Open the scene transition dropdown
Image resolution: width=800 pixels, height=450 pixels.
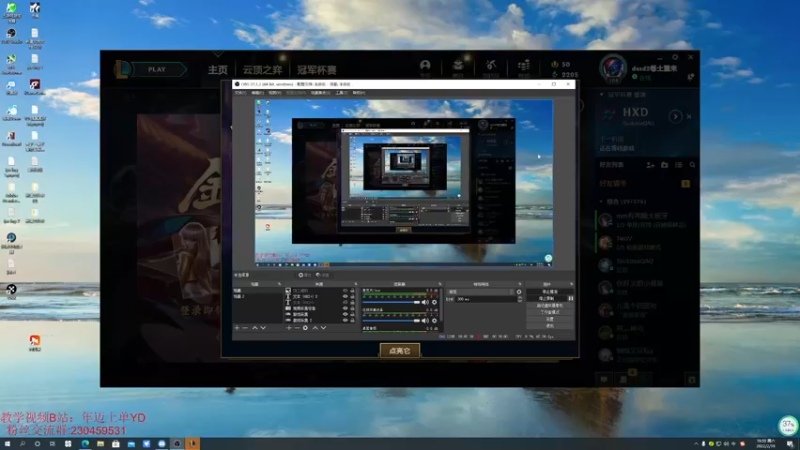[x=481, y=292]
